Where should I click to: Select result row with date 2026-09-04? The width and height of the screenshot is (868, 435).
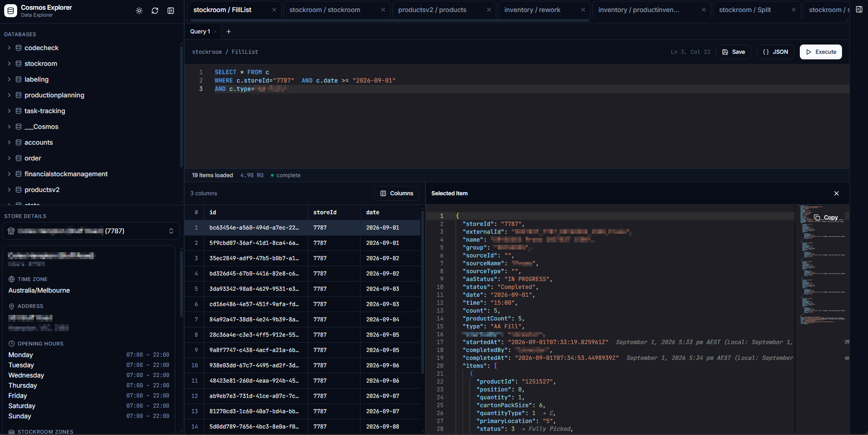(302, 320)
